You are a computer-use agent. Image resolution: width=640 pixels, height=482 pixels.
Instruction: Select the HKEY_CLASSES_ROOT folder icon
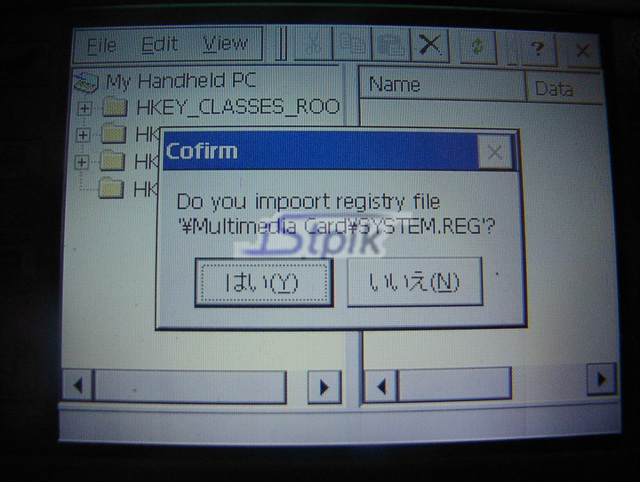click(x=116, y=107)
